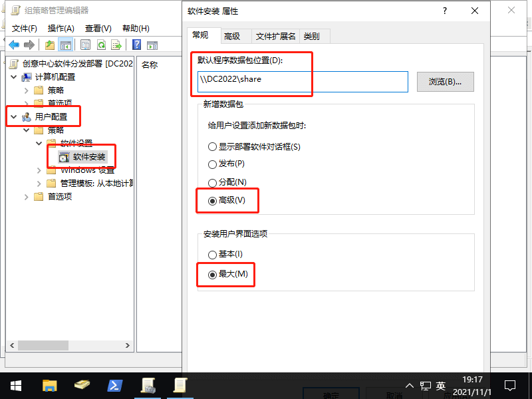
Task: Open the 查看(V) menu
Action: pos(98,29)
